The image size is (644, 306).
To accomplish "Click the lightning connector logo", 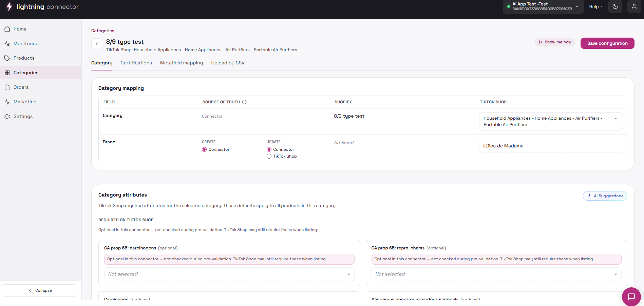I will tap(42, 6).
